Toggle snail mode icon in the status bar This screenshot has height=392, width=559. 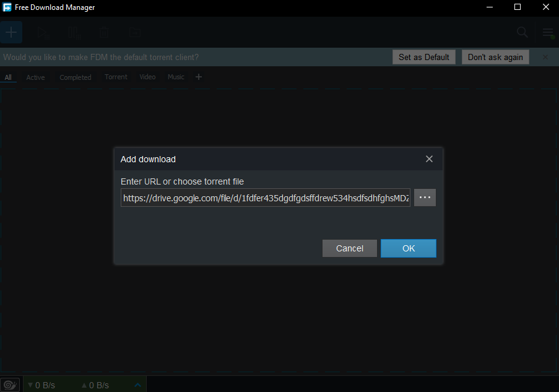tap(10, 385)
